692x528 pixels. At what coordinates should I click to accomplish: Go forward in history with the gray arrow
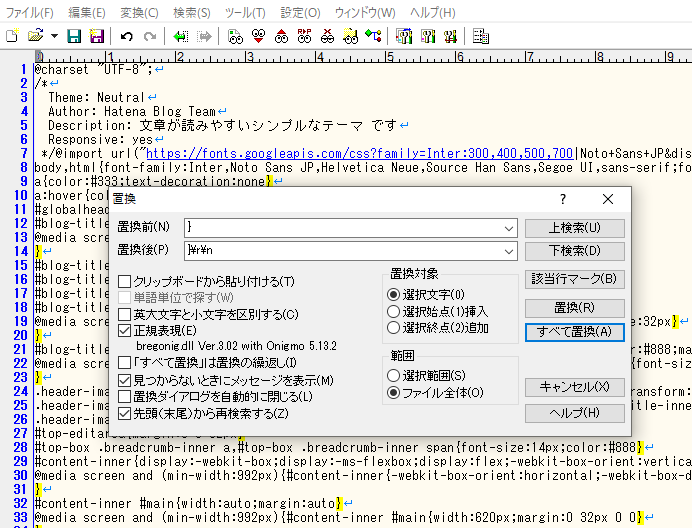pos(204,36)
